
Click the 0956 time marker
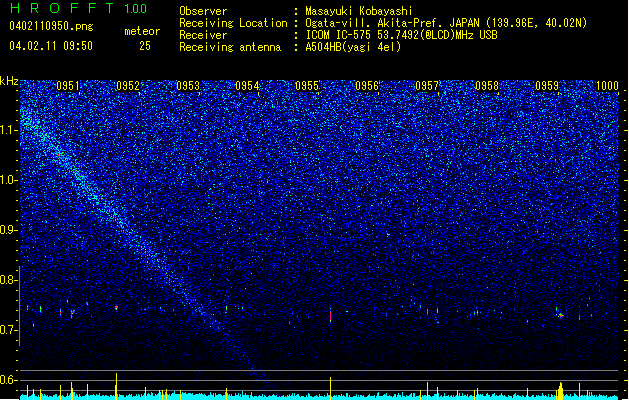pyautogui.click(x=367, y=85)
